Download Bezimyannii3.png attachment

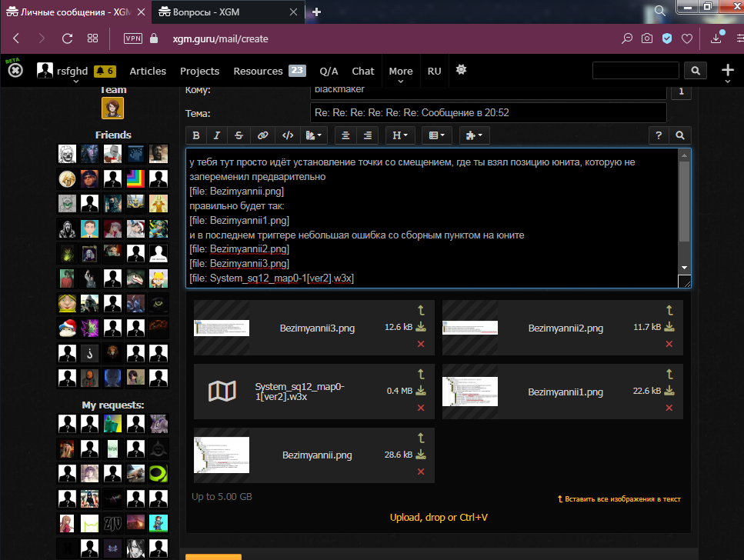421,327
